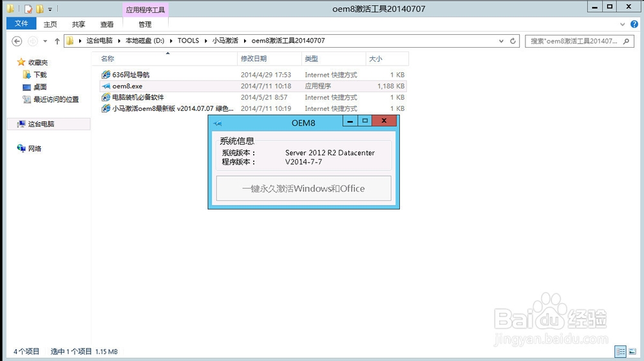Go back using the back arrow

17,41
